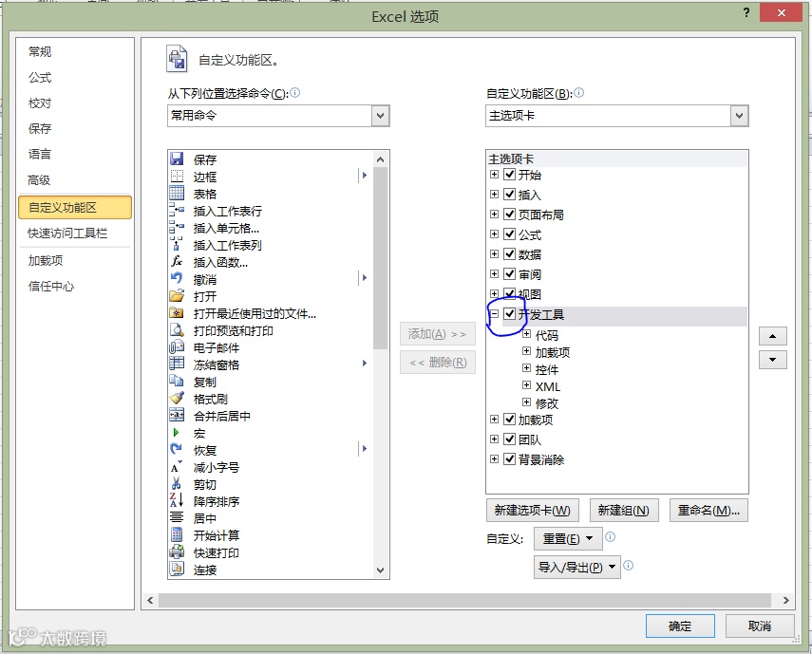
Task: Select the Table command grid icon
Action: coord(177,193)
